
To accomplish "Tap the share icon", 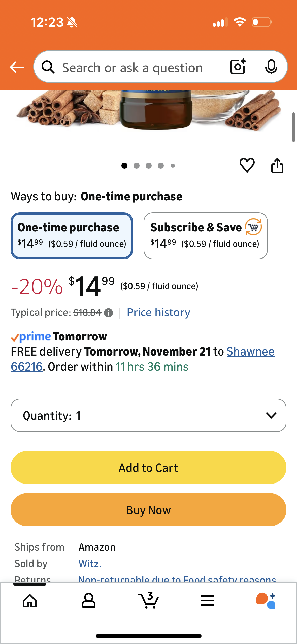I will [277, 166].
